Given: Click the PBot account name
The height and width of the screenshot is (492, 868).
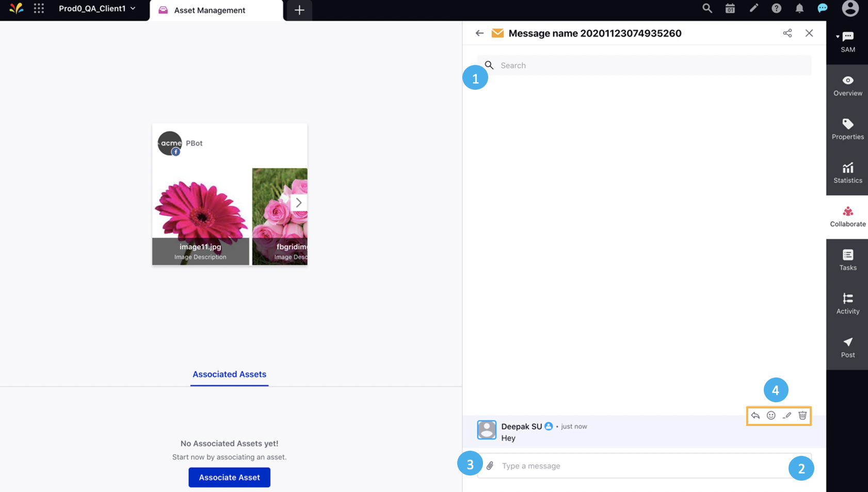Looking at the screenshot, I should click(194, 143).
